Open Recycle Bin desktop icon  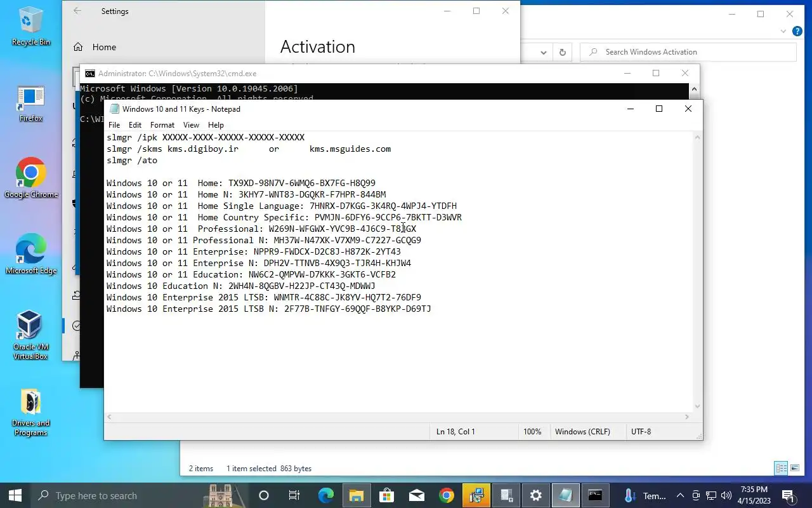click(x=30, y=27)
